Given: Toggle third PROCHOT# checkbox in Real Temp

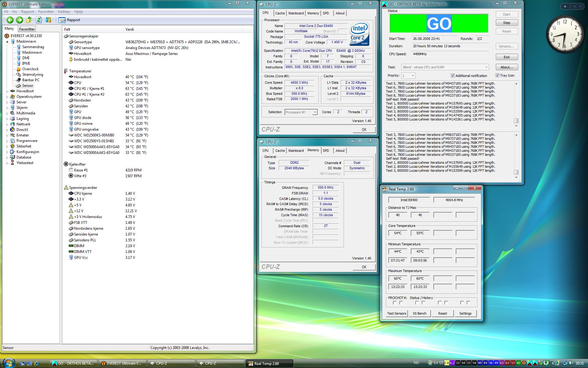Looking at the screenshot, I should tap(417, 303).
